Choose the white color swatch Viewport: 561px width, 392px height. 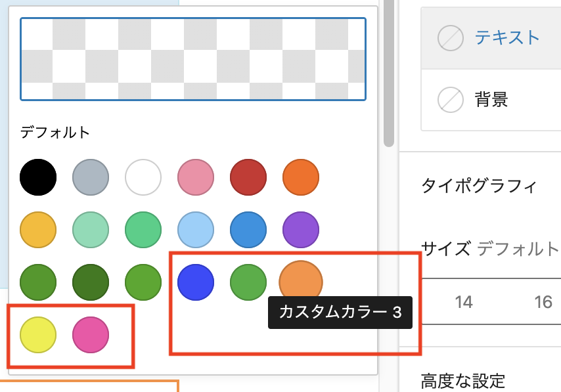click(x=143, y=177)
